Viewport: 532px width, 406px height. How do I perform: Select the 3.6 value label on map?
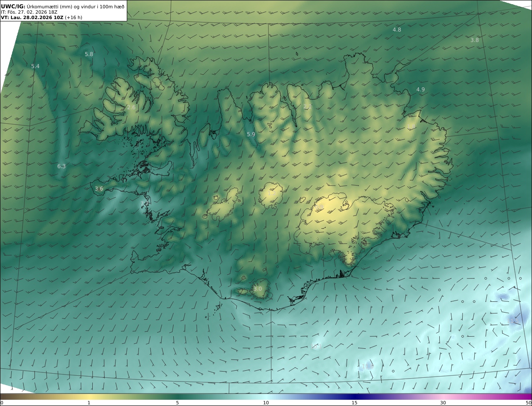[x=99, y=188]
